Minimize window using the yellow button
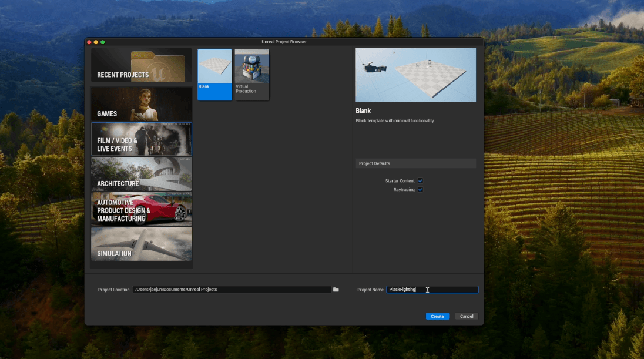Viewport: 644px width, 359px height. coord(96,42)
